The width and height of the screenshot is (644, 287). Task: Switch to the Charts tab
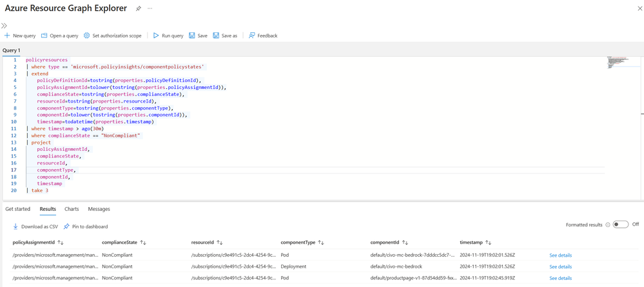(72, 209)
